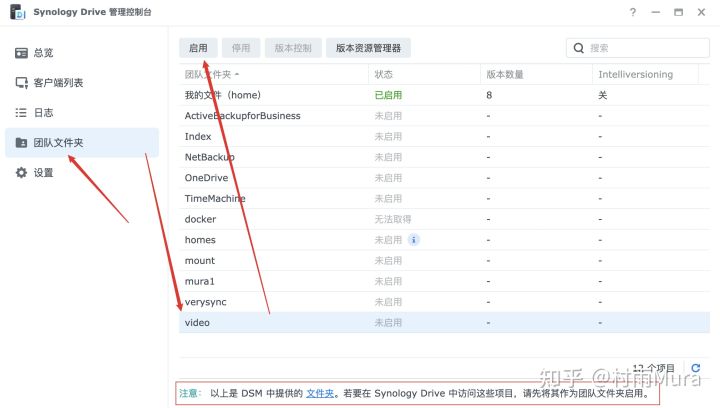Open the 日志 log page

82,113
